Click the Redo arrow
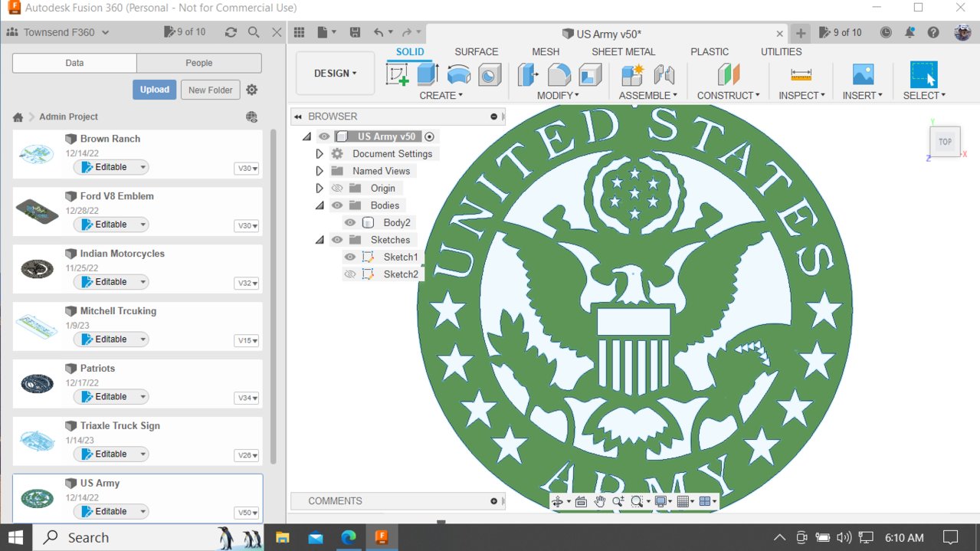 pos(408,32)
